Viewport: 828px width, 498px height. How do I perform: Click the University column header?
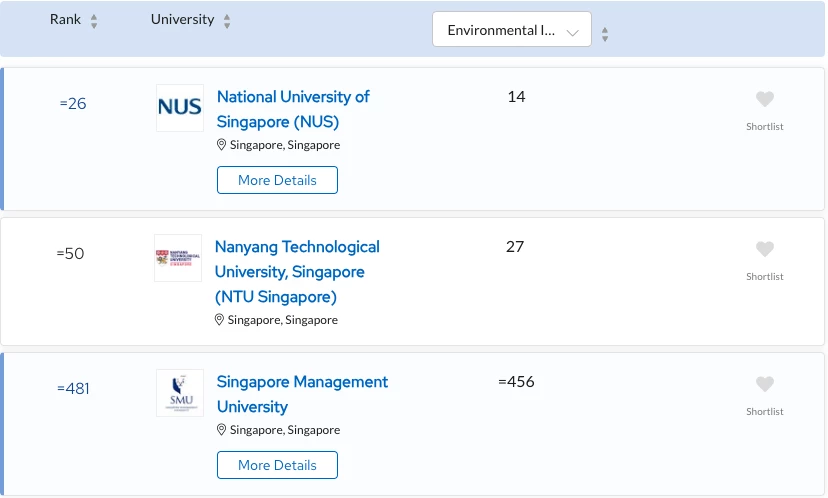click(183, 20)
